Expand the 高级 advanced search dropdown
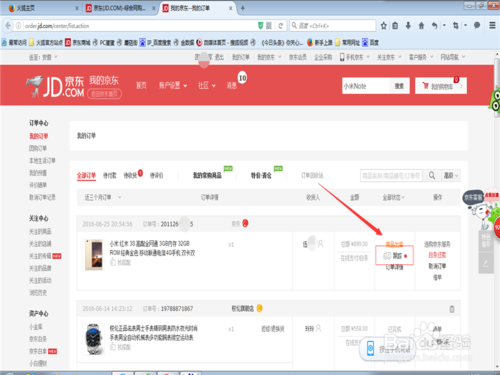The height and width of the screenshot is (375, 500). tap(451, 175)
